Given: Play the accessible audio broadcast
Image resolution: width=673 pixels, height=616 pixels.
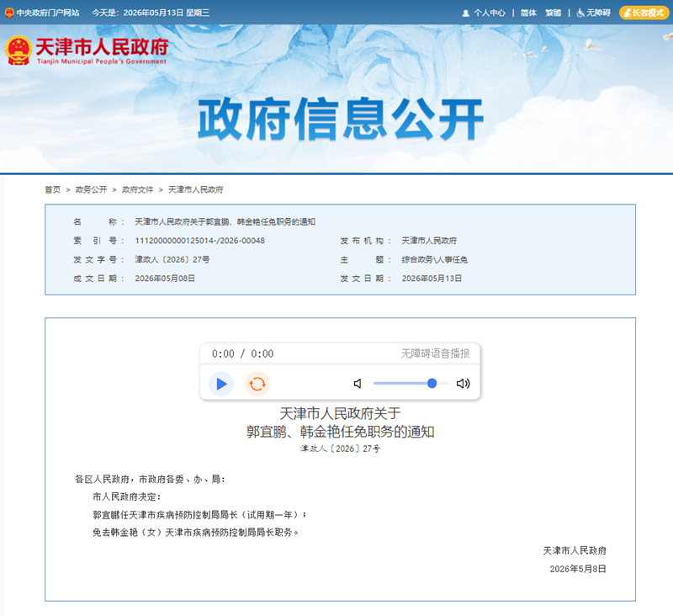Looking at the screenshot, I should pos(221,384).
